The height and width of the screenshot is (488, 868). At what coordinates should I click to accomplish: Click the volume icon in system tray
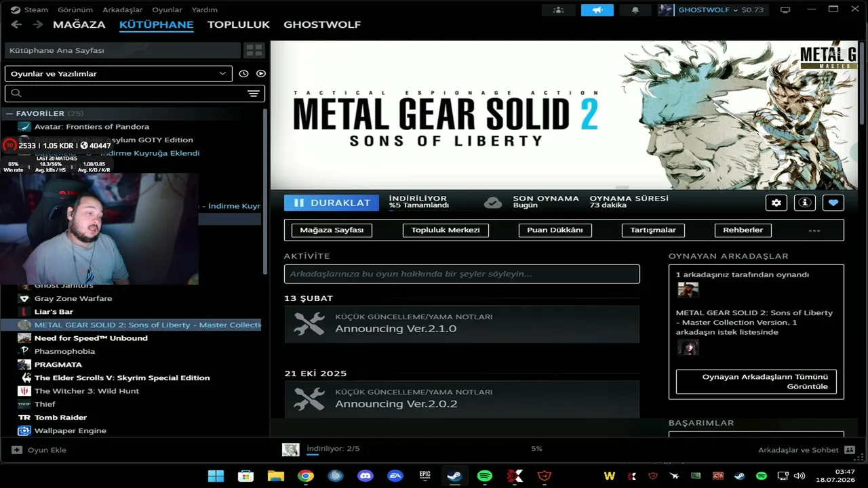tap(800, 476)
